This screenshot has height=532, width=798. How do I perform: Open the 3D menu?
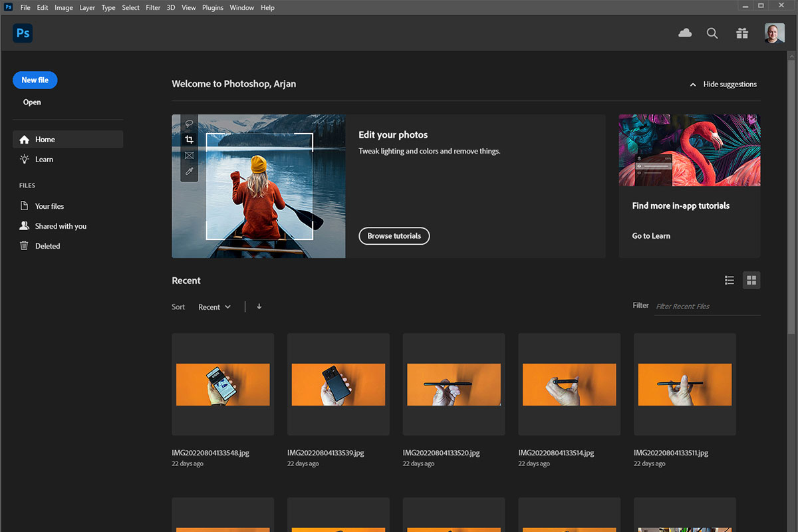171,7
